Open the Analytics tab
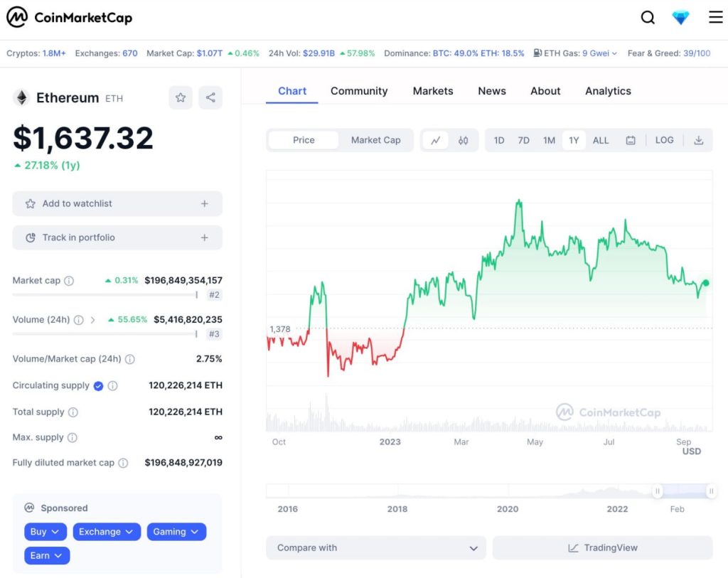Screen dimensions: 728x578 click(x=608, y=91)
